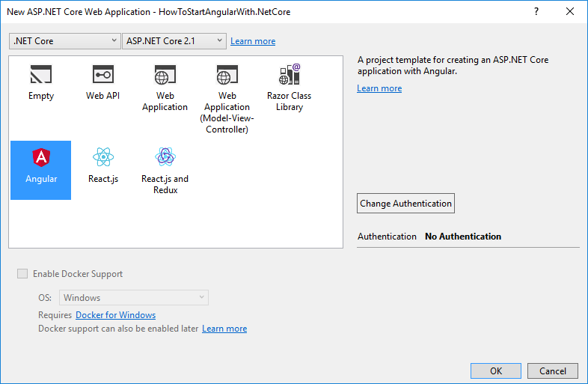Click the help question mark button

click(x=536, y=12)
